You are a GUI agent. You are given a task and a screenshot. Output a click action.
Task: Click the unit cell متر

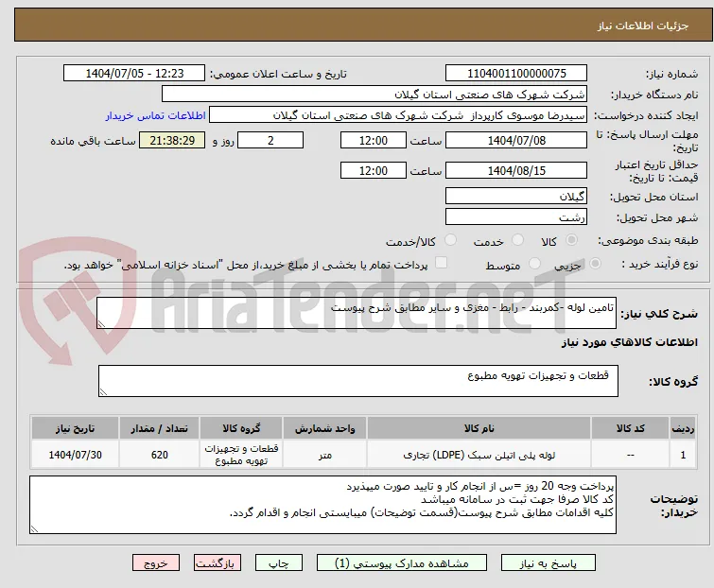click(324, 454)
